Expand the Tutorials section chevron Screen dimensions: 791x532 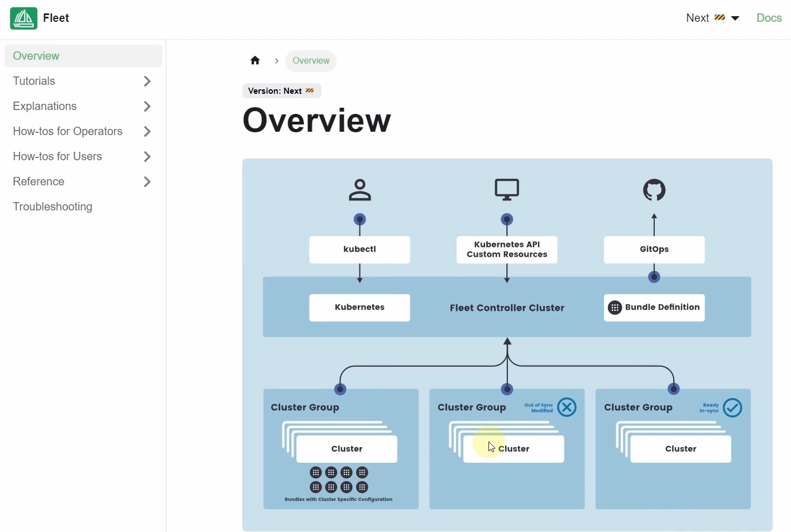point(147,81)
